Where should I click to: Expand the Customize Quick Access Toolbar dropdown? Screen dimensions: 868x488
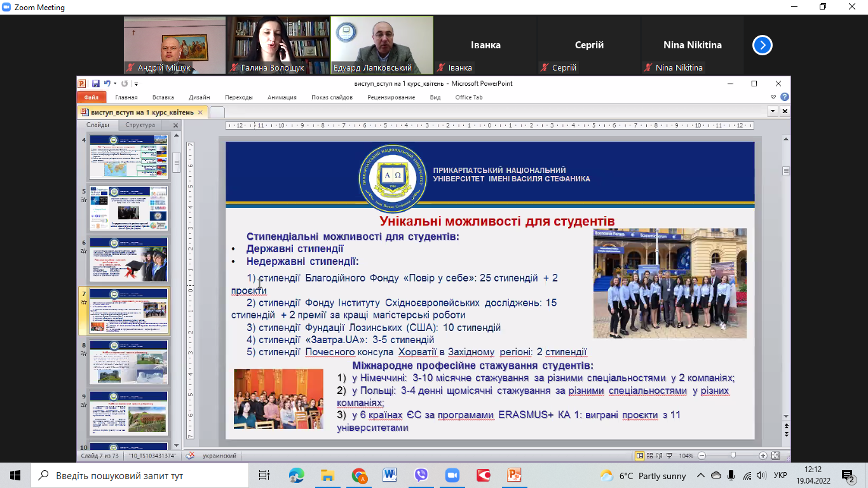(x=136, y=83)
